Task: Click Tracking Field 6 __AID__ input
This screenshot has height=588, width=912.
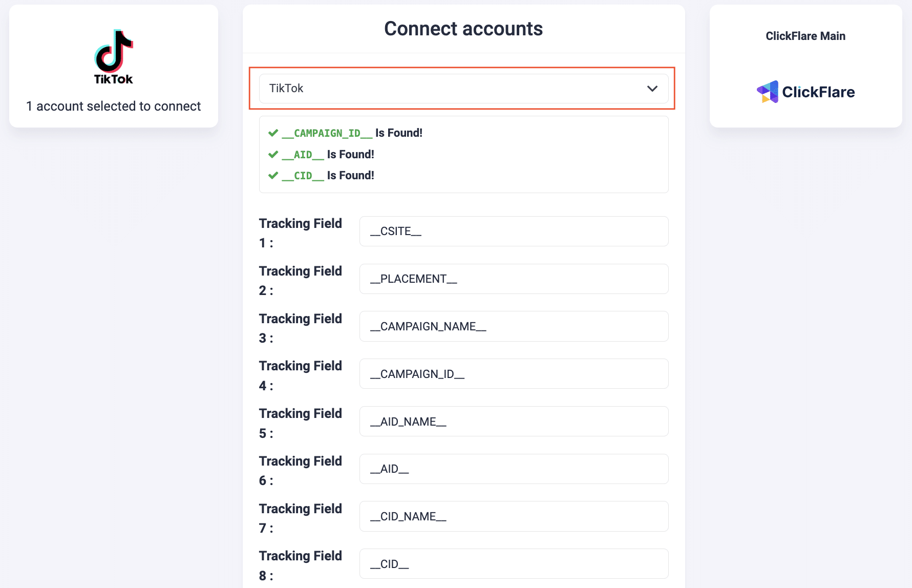Action: (x=514, y=469)
